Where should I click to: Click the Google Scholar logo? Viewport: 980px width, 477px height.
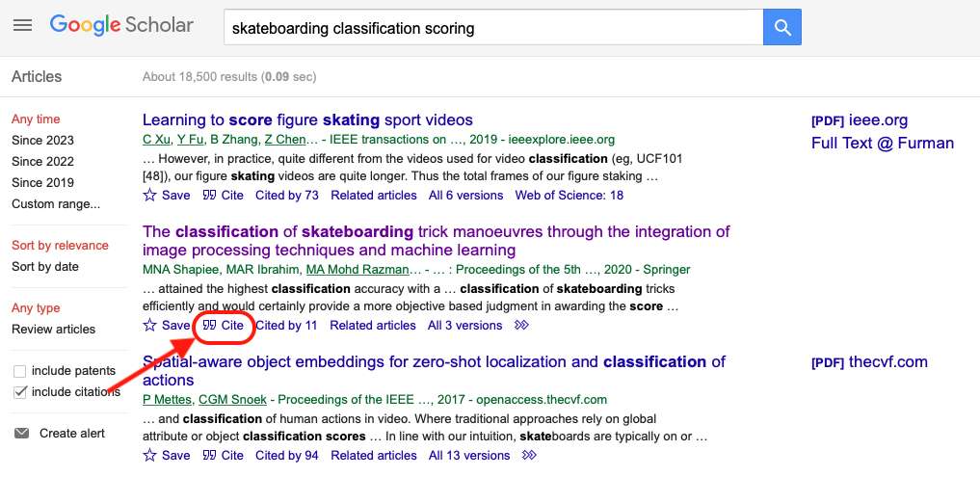(x=121, y=26)
